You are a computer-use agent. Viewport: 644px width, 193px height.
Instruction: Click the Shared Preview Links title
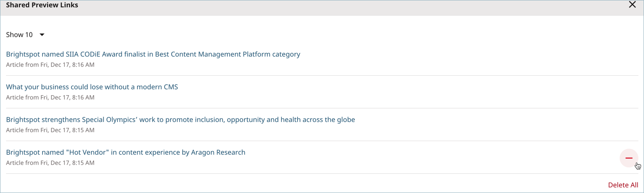(42, 5)
